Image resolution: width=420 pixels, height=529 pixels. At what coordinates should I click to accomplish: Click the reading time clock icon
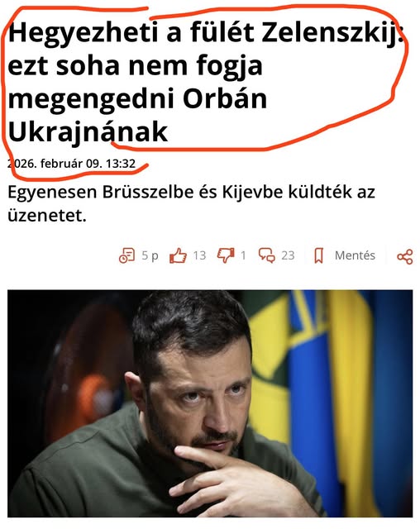point(126,255)
